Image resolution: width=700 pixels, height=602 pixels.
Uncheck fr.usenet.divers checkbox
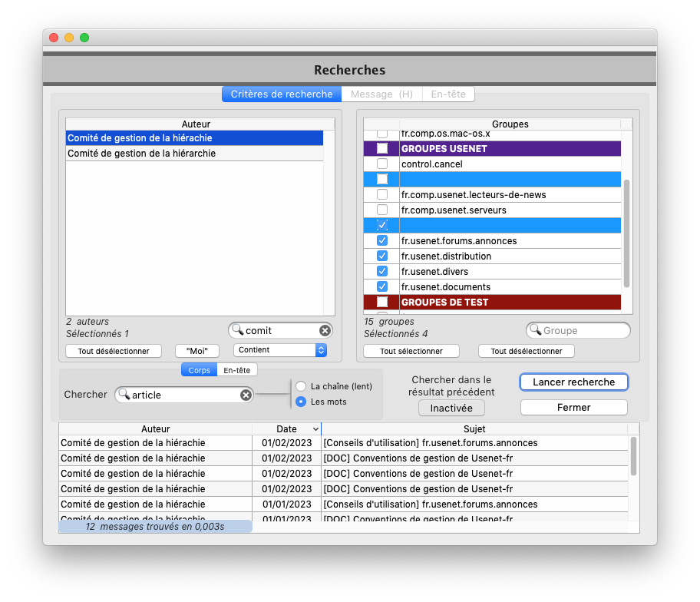tap(382, 271)
